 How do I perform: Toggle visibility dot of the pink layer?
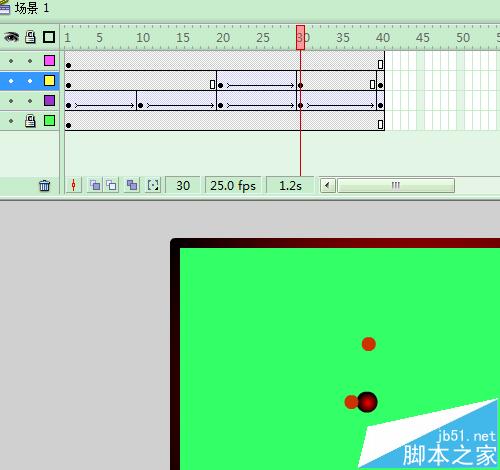tap(11, 61)
